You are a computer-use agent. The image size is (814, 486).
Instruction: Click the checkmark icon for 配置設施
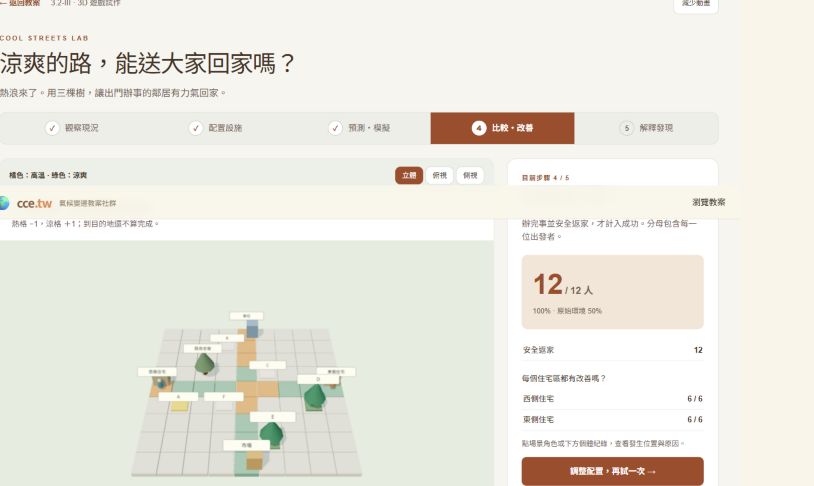coord(196,128)
